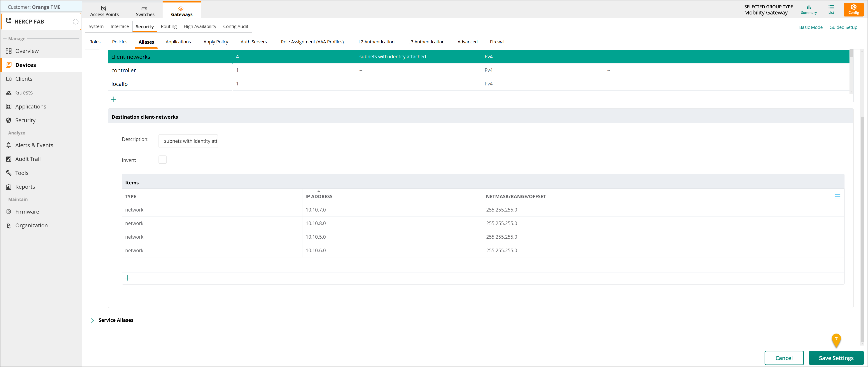Select the controller alias row
The image size is (868, 367).
[478, 70]
